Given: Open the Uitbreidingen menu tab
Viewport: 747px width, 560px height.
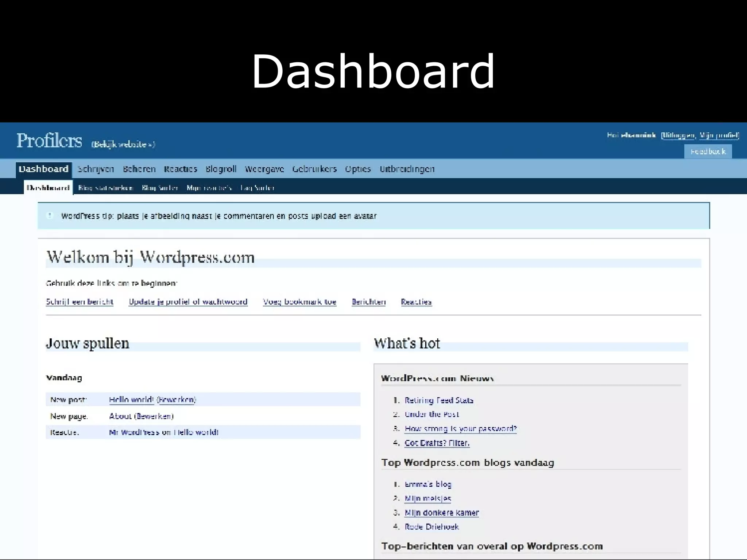Looking at the screenshot, I should point(407,169).
